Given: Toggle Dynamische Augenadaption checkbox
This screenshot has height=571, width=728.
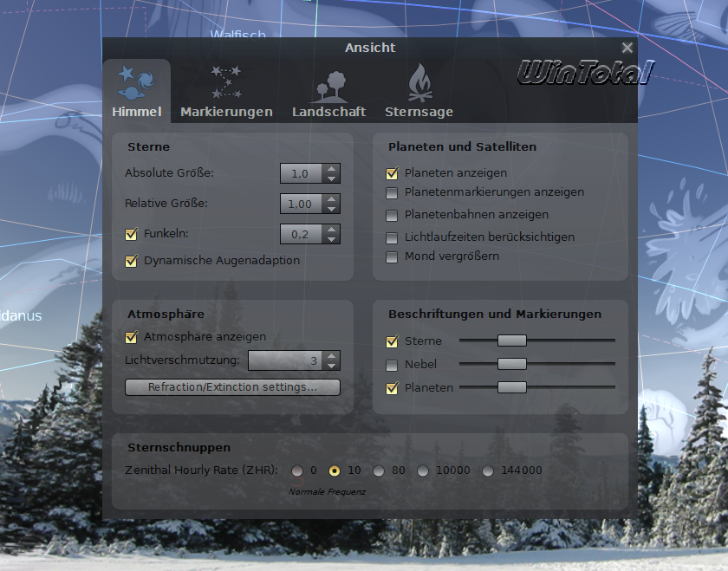Looking at the screenshot, I should click(132, 260).
